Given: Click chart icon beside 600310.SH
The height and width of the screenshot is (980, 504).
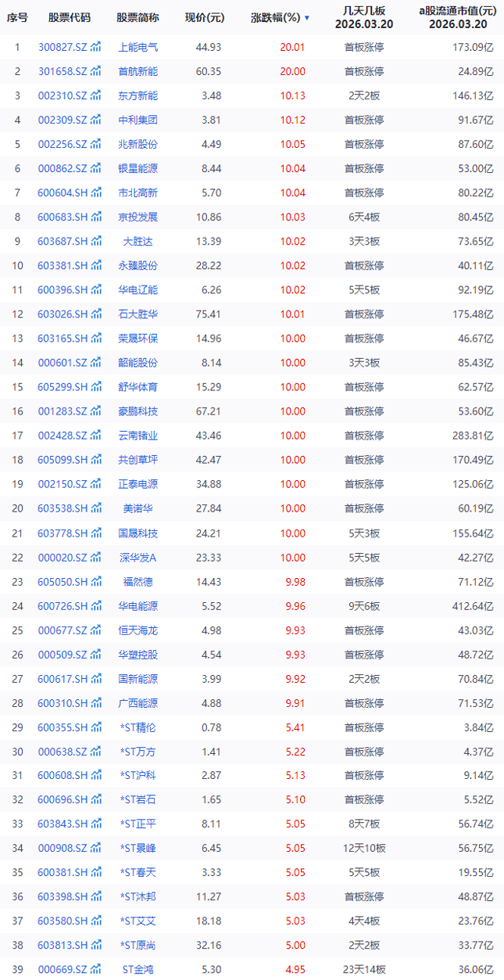Looking at the screenshot, I should coord(96,702).
